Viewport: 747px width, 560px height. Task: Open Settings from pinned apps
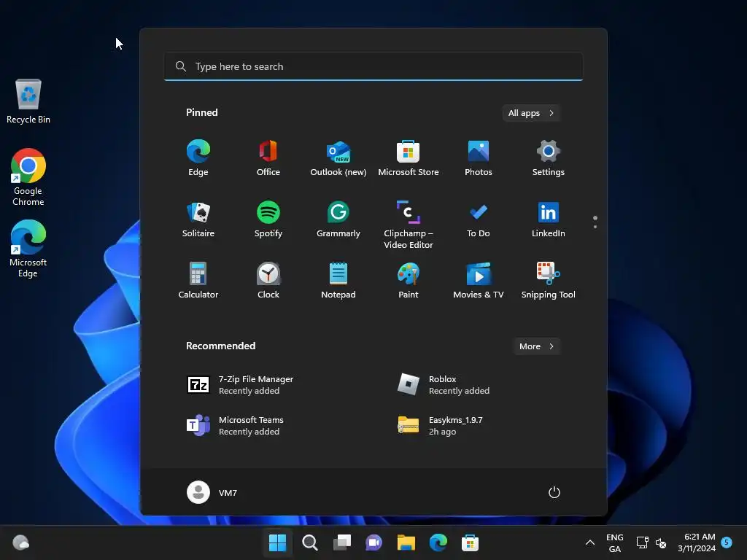coord(549,158)
